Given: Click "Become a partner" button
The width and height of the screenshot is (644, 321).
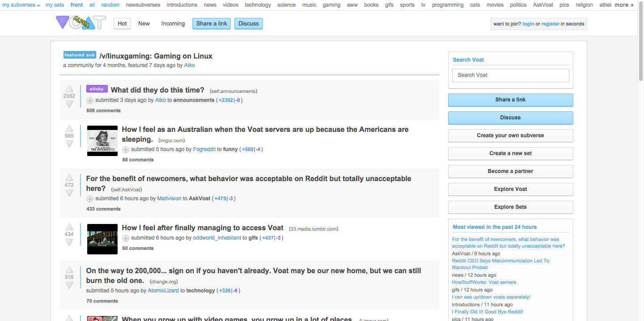Looking at the screenshot, I should 510,171.
